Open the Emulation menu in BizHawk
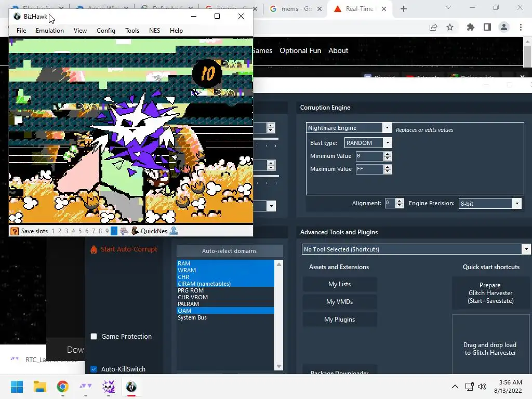This screenshot has height=399, width=532. [x=49, y=31]
